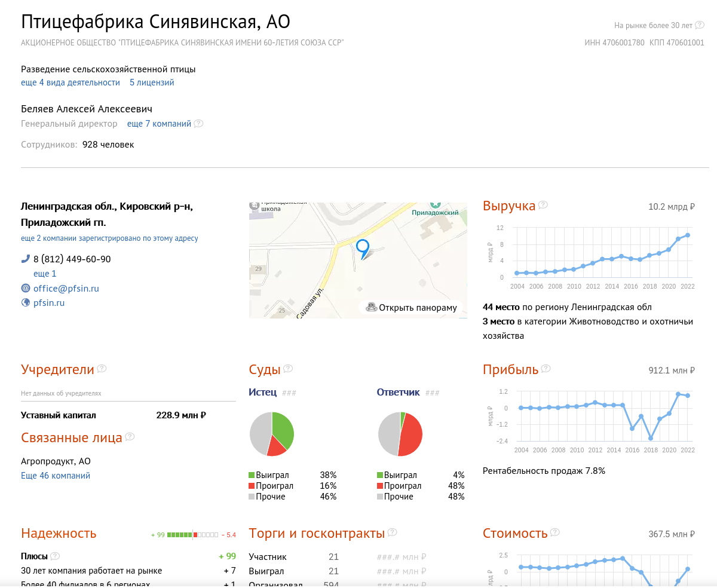Click help icon beside 'еще 7 компаний'

point(198,124)
